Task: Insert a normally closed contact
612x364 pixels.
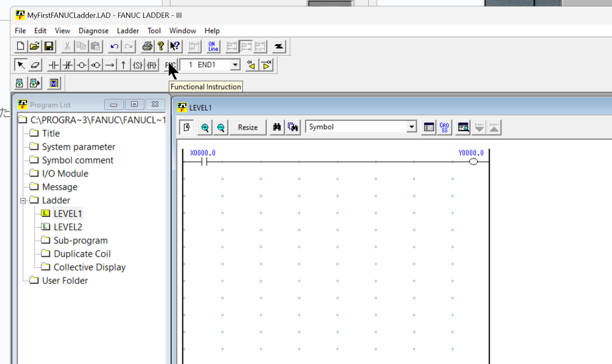Action: pyautogui.click(x=68, y=65)
